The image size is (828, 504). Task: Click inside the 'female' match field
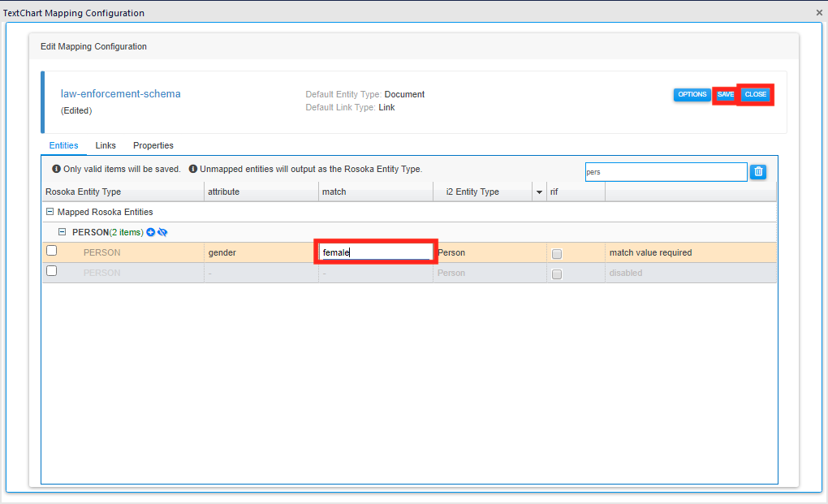tap(375, 252)
